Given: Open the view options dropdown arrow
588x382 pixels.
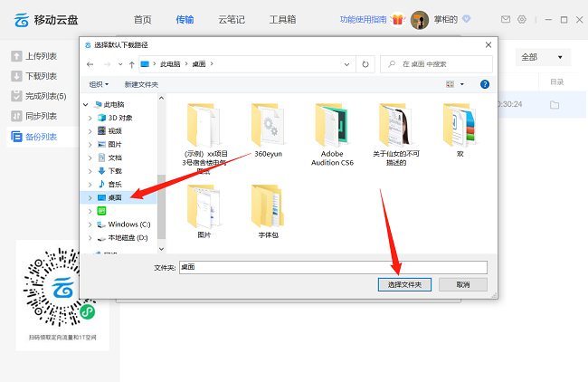Looking at the screenshot, I should [463, 84].
